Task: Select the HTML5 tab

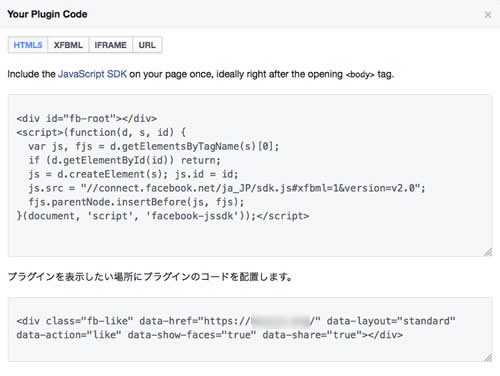Action: 28,45
